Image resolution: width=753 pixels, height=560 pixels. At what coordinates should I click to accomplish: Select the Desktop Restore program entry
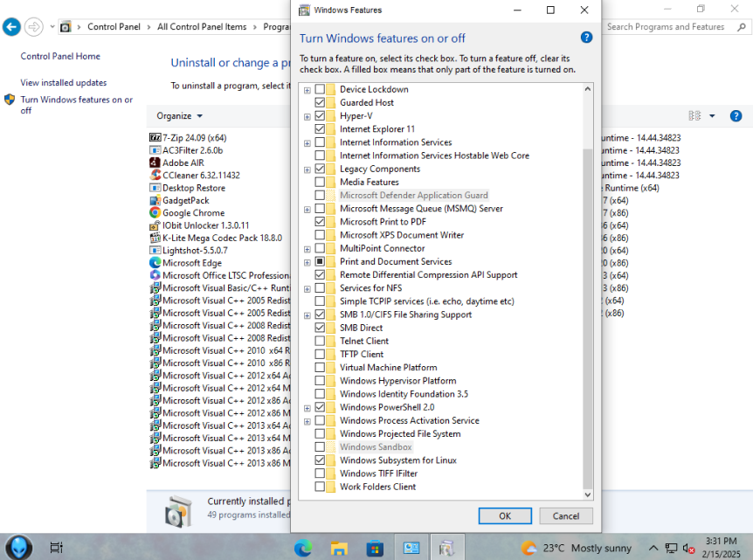(x=187, y=188)
